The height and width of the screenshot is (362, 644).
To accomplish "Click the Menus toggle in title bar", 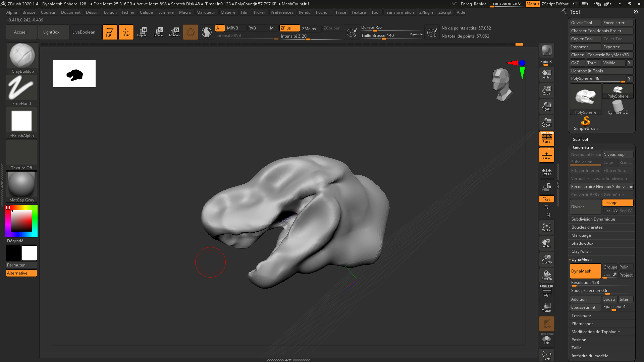I will point(532,4).
